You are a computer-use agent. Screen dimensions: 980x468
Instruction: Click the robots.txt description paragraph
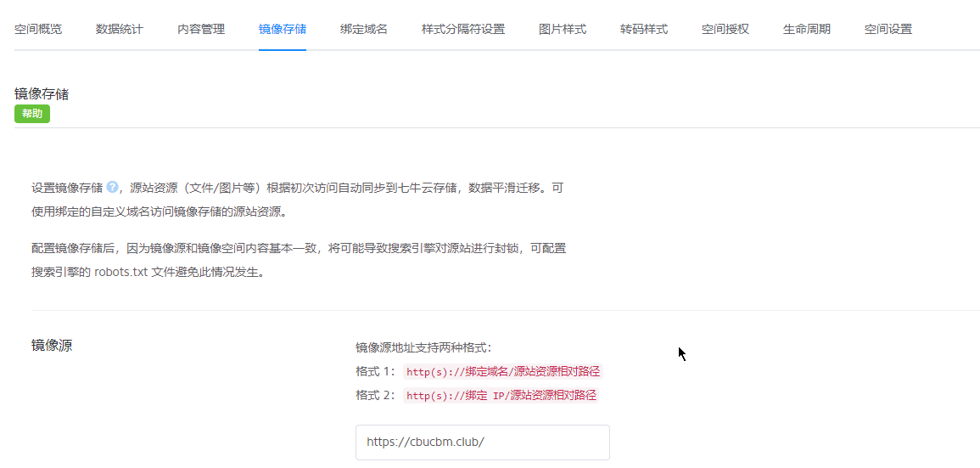tap(299, 261)
